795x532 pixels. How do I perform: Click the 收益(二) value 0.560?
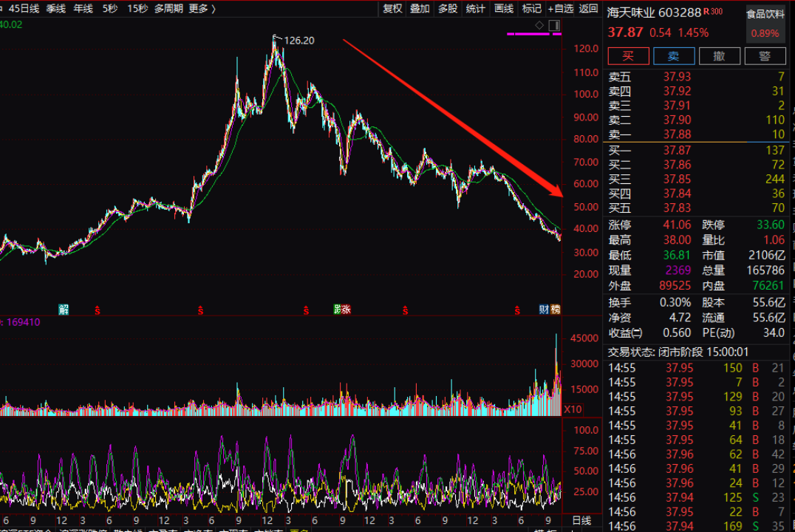tap(677, 332)
